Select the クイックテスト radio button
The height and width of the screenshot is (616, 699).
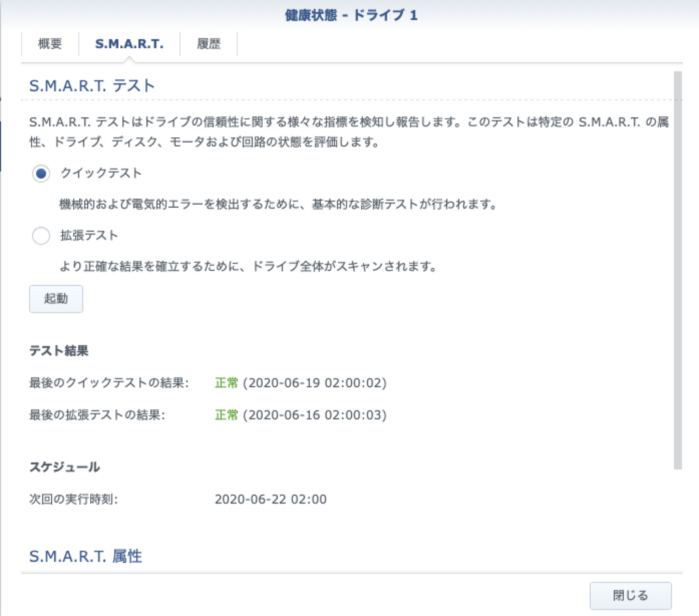click(x=40, y=174)
